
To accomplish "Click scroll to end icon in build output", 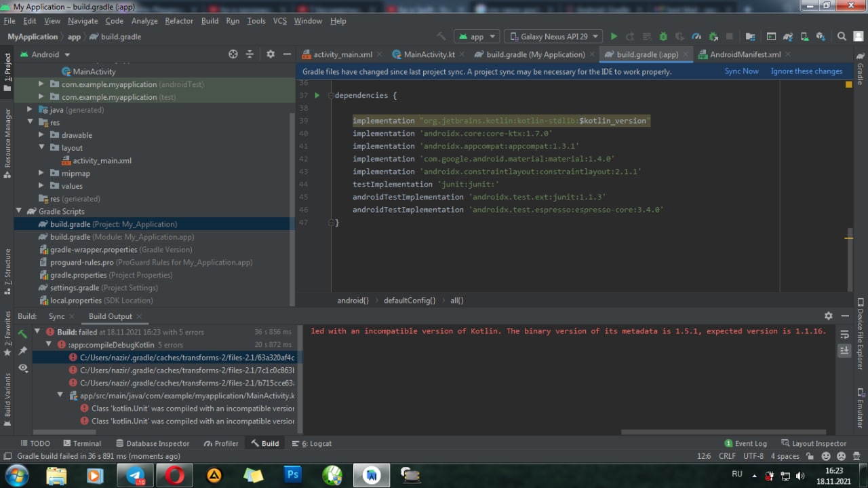I will [x=844, y=350].
